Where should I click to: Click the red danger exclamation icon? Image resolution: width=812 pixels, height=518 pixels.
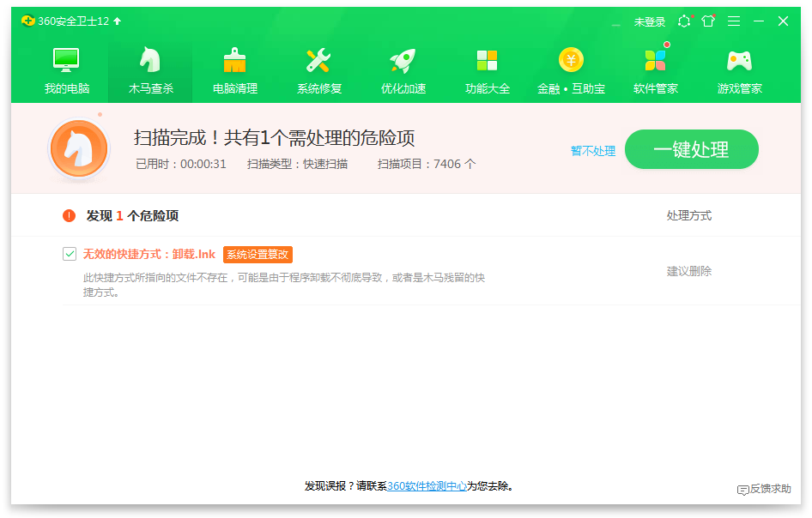[69, 216]
